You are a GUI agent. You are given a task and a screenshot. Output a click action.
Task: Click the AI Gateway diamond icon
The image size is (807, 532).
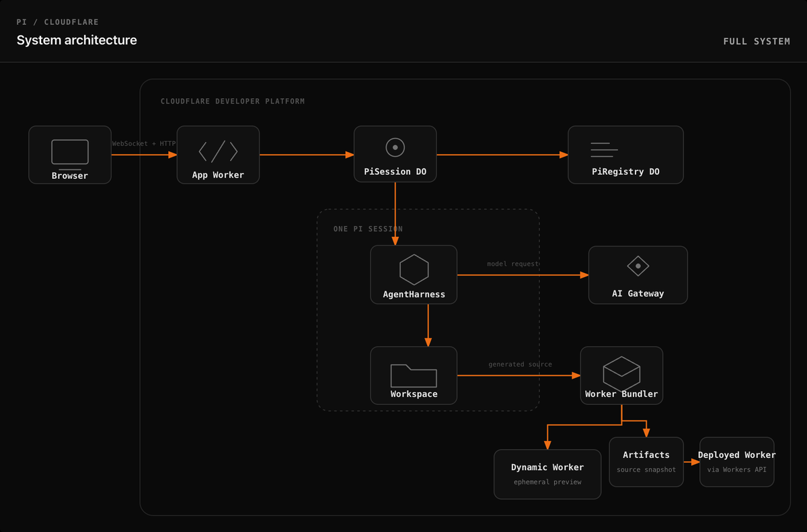638,266
